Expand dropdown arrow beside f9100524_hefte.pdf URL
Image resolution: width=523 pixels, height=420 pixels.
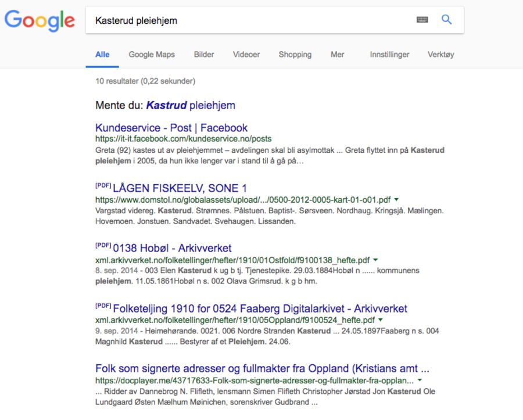(x=381, y=320)
